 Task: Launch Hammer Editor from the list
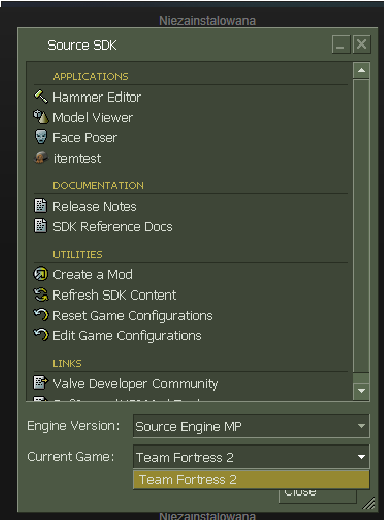(97, 97)
